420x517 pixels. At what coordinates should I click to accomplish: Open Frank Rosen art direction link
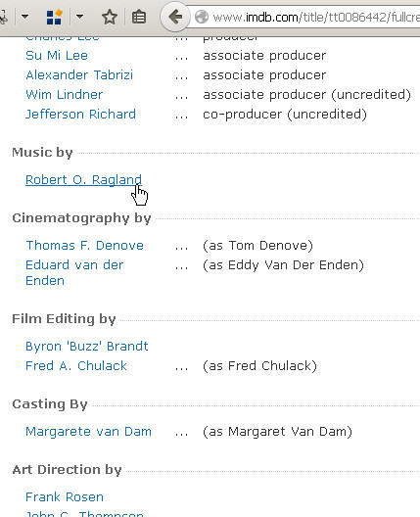(65, 496)
